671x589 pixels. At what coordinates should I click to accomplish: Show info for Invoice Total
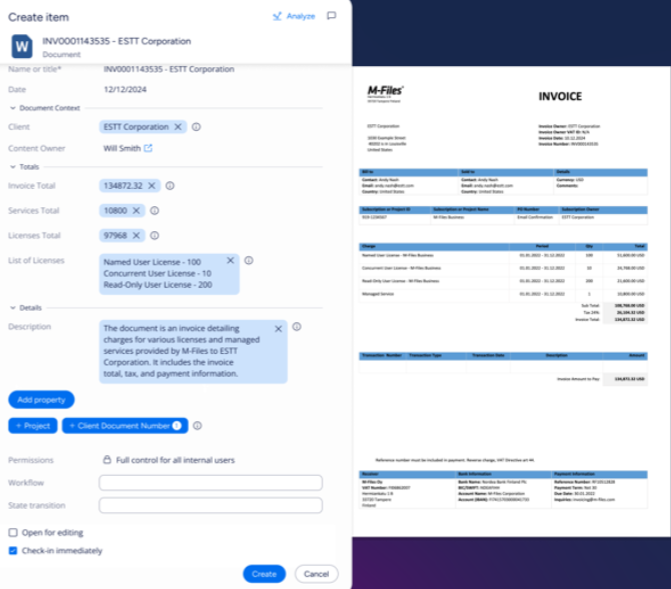pyautogui.click(x=170, y=186)
